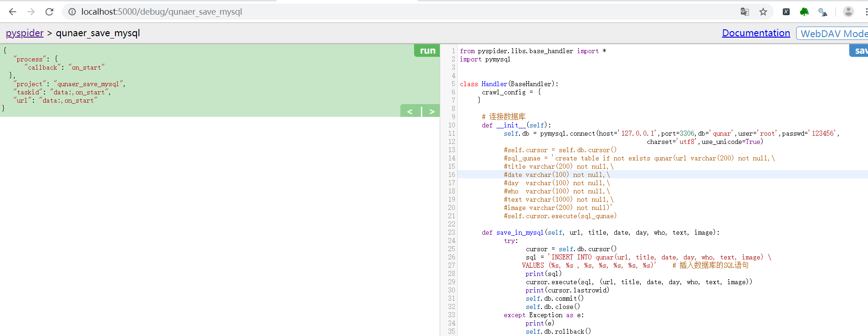The height and width of the screenshot is (336, 868).
Task: Go back with the browser back arrow
Action: coord(12,12)
